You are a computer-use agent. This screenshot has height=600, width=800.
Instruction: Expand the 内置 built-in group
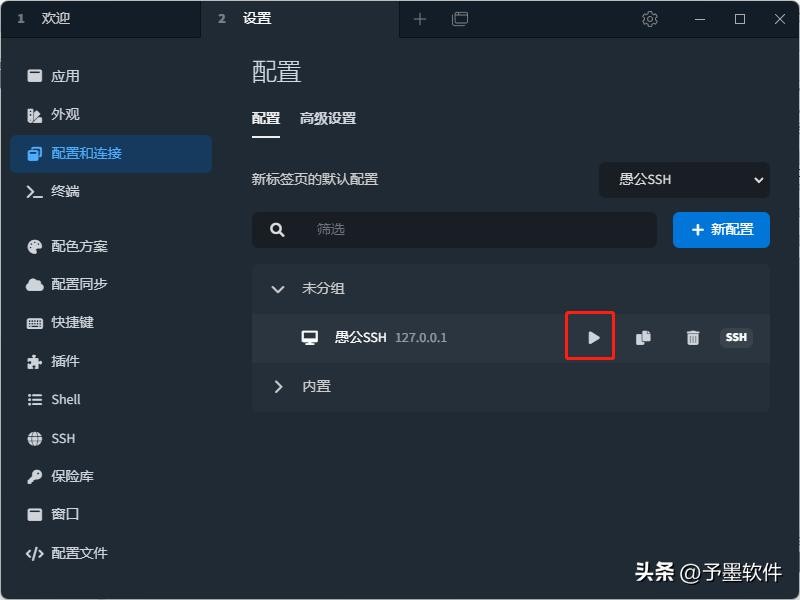(x=279, y=386)
